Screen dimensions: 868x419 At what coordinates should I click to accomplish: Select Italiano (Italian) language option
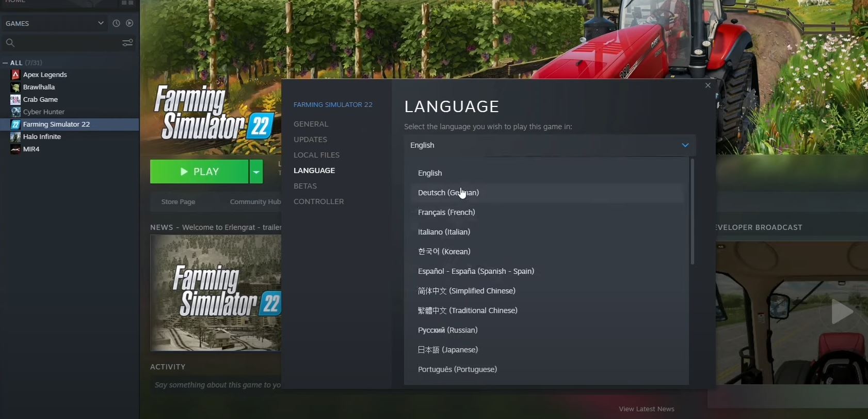[x=548, y=232]
